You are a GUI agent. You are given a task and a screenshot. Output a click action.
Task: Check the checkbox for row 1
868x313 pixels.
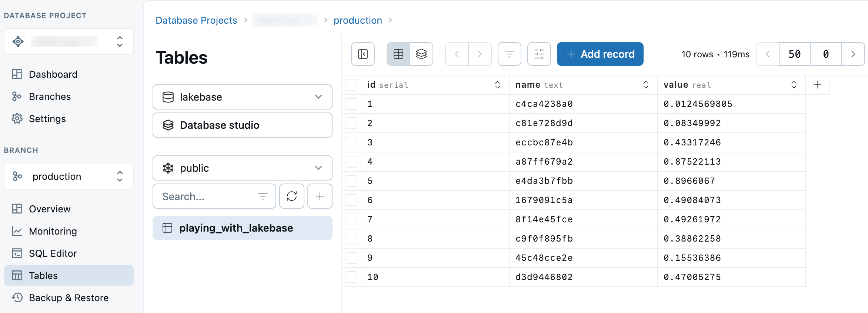click(x=351, y=104)
